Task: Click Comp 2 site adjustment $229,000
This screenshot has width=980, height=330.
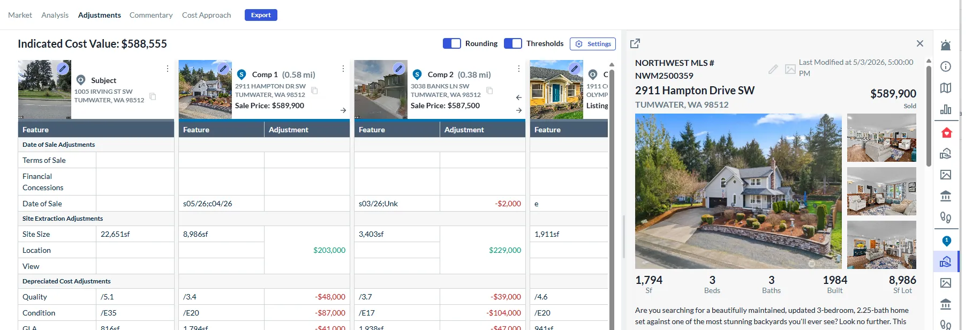Action: [505, 250]
